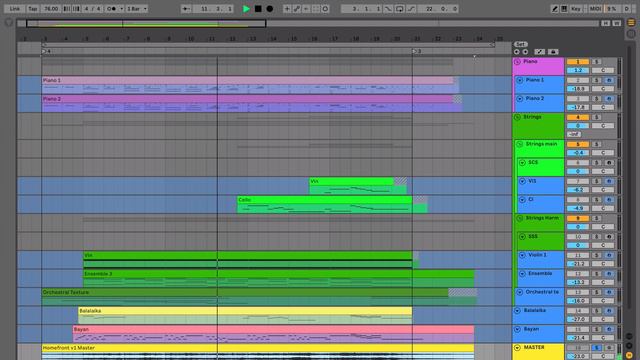Toggle Strings Harm track activator 9
Viewport: 640px width, 360px height.
coord(578,219)
